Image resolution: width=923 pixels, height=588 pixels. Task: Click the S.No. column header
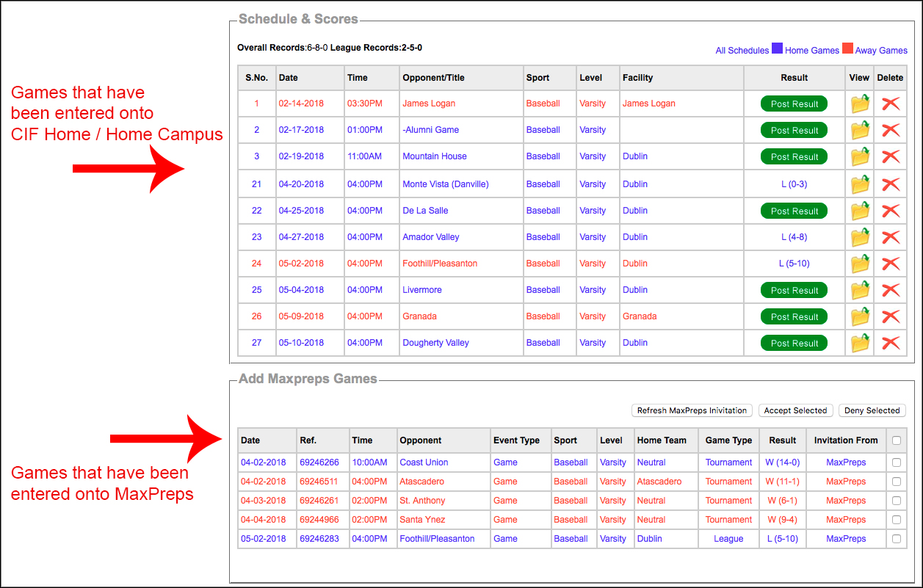(256, 78)
